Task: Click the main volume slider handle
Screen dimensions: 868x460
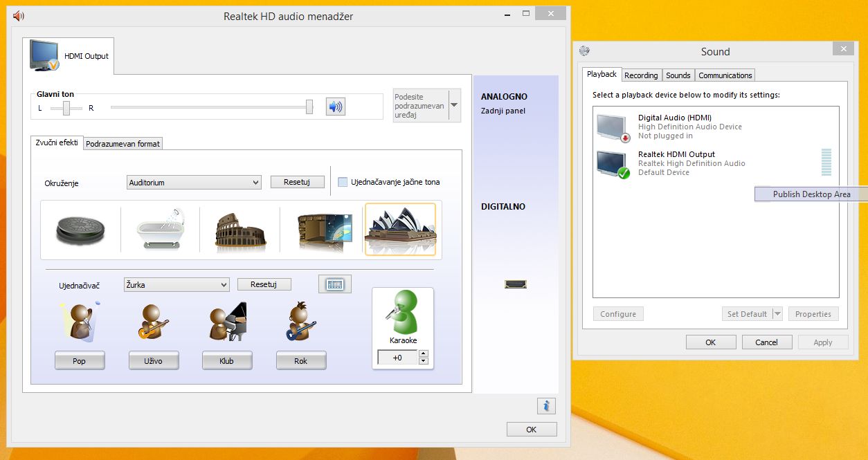Action: point(309,107)
